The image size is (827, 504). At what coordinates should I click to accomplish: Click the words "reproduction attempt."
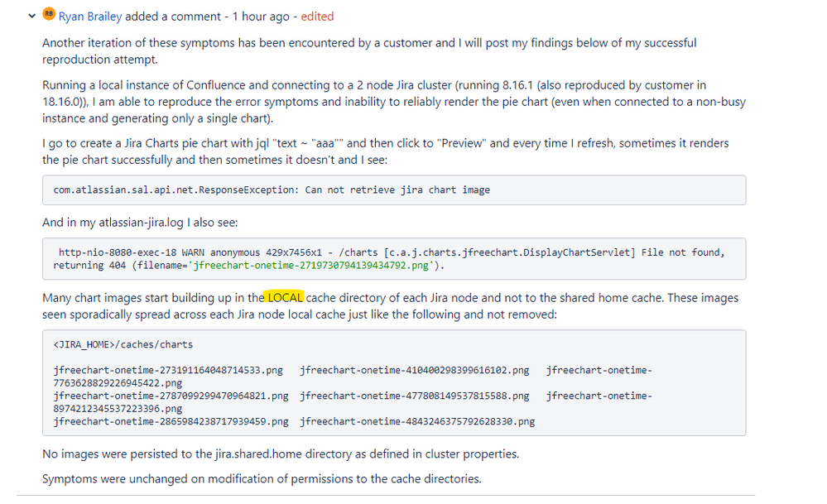point(100,60)
